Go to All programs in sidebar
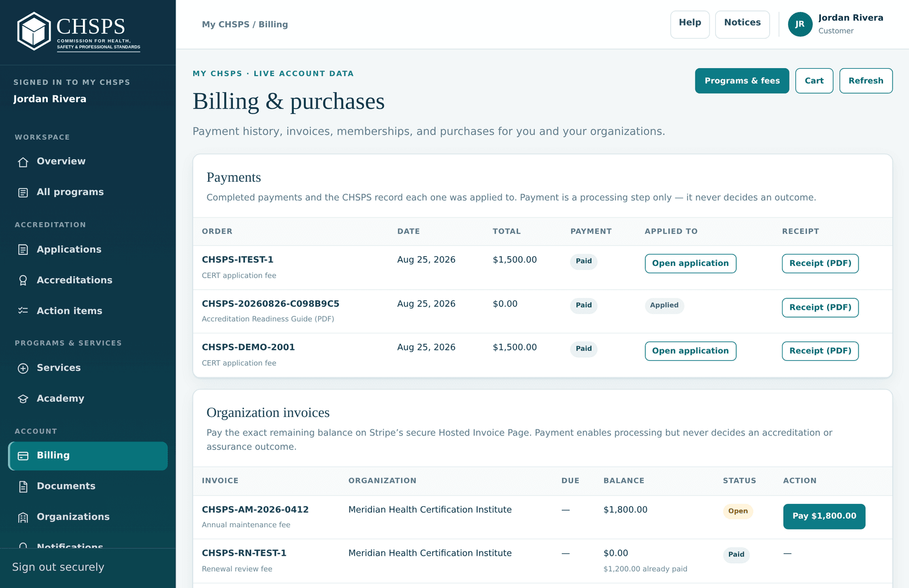The height and width of the screenshot is (588, 909). click(x=88, y=192)
